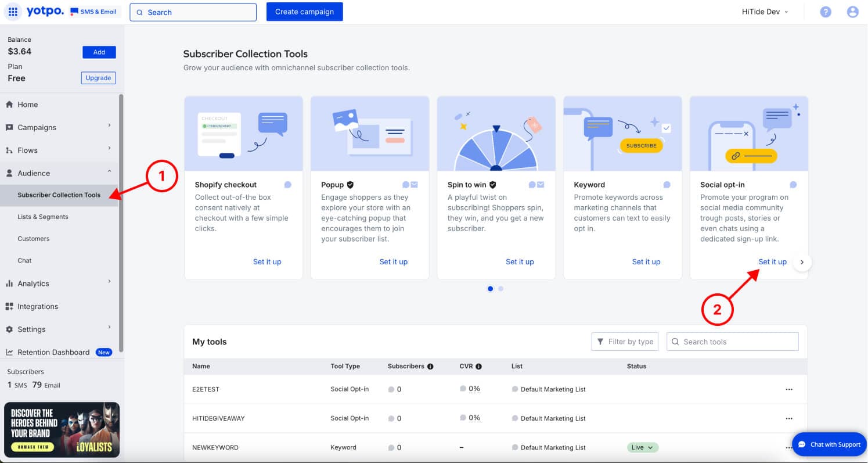Open the Integrations sidebar item

click(38, 306)
